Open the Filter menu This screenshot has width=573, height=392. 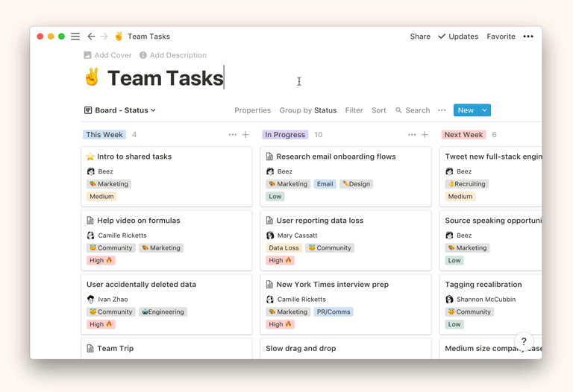[354, 110]
